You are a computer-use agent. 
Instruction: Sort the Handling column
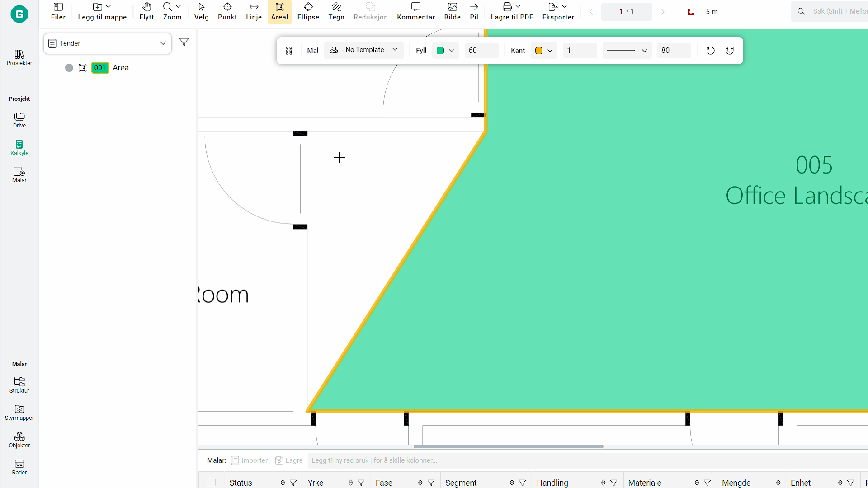coord(603,483)
